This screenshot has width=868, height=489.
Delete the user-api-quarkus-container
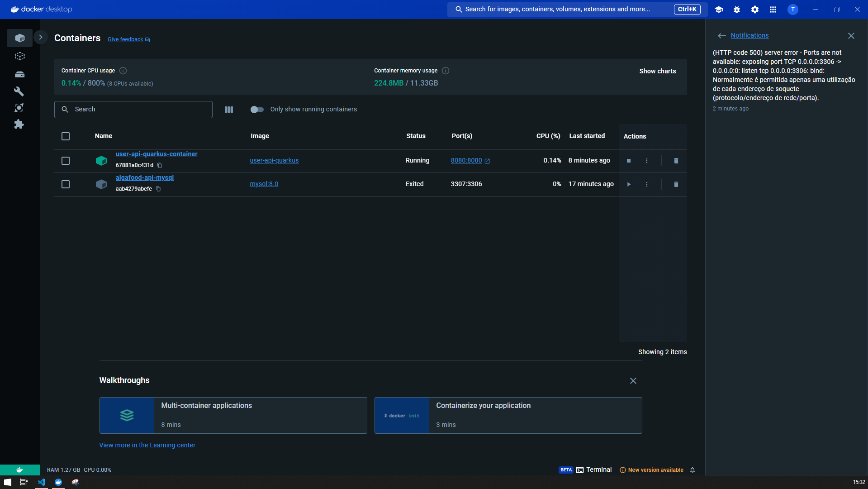pos(676,161)
